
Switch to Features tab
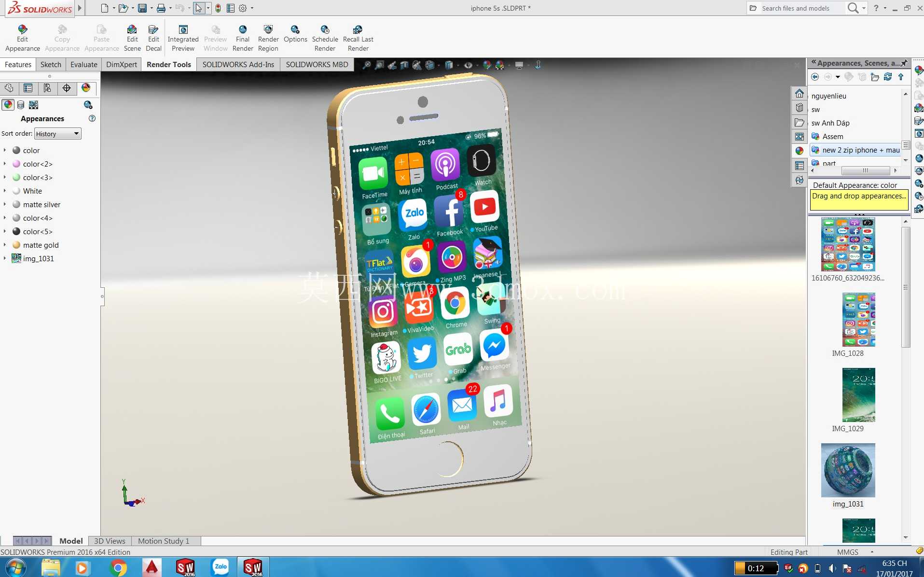pyautogui.click(x=18, y=65)
